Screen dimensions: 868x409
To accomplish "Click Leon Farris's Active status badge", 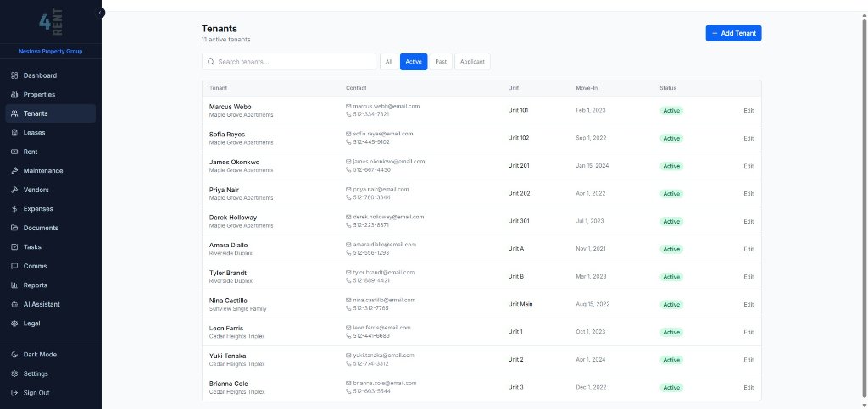I will click(x=671, y=332).
